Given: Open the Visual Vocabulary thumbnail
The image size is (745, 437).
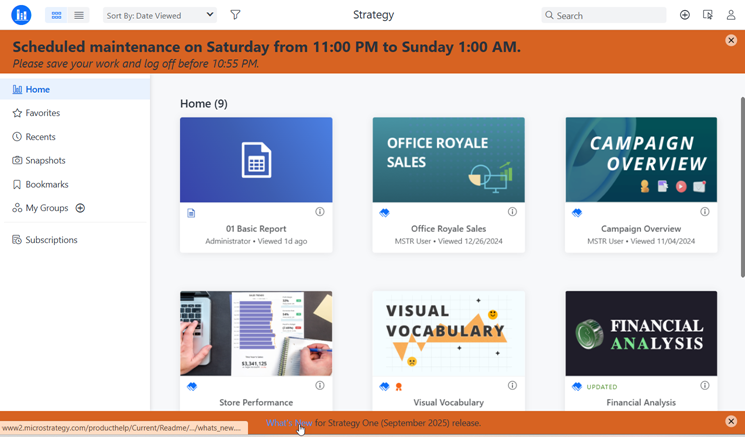Looking at the screenshot, I should click(449, 333).
